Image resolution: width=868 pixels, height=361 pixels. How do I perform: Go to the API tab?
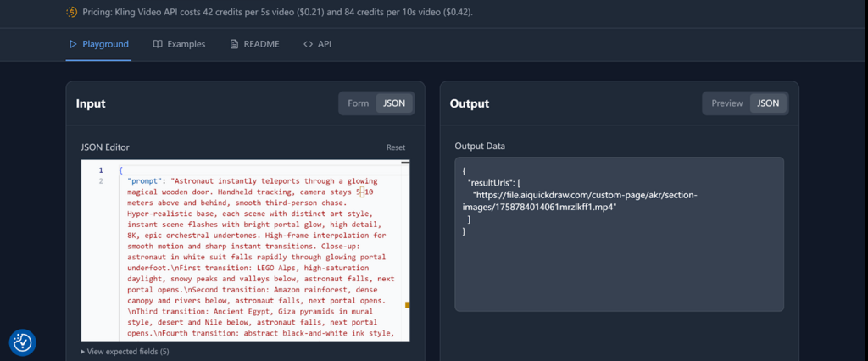pos(325,44)
